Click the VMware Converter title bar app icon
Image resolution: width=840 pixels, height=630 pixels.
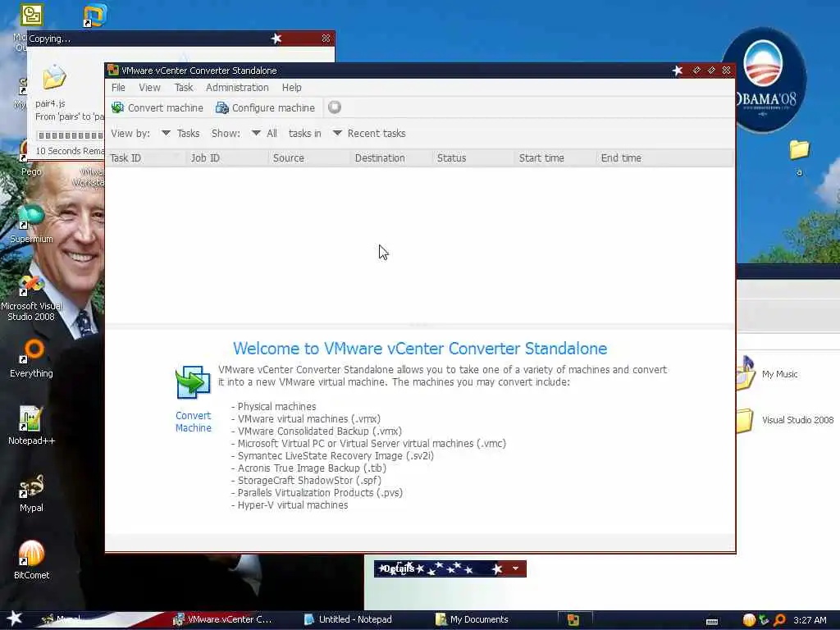[112, 71]
